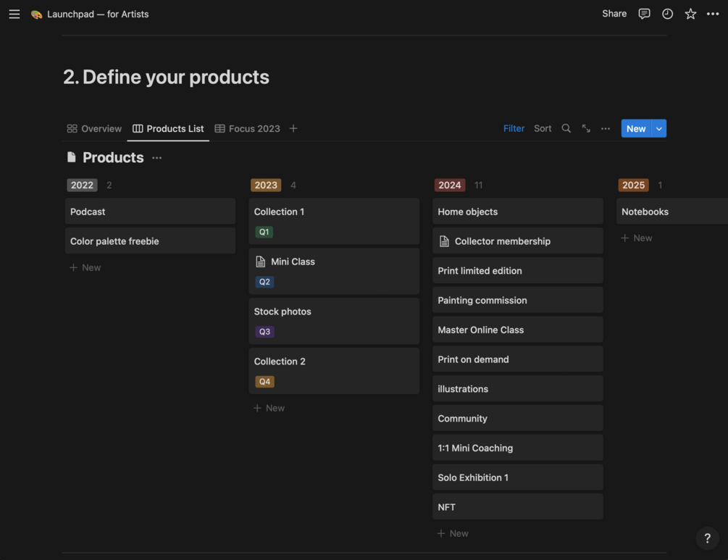
Task: Open the page options ellipsis menu
Action: [x=713, y=14]
